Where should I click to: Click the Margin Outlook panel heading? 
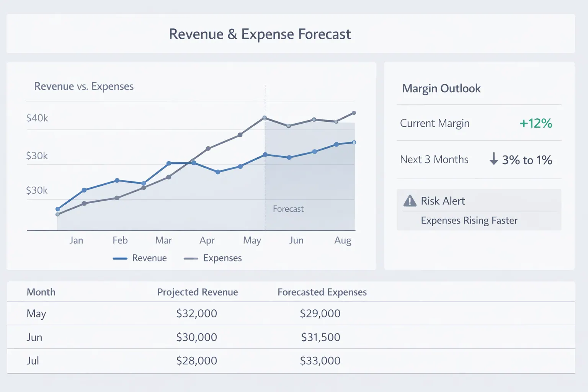(441, 88)
